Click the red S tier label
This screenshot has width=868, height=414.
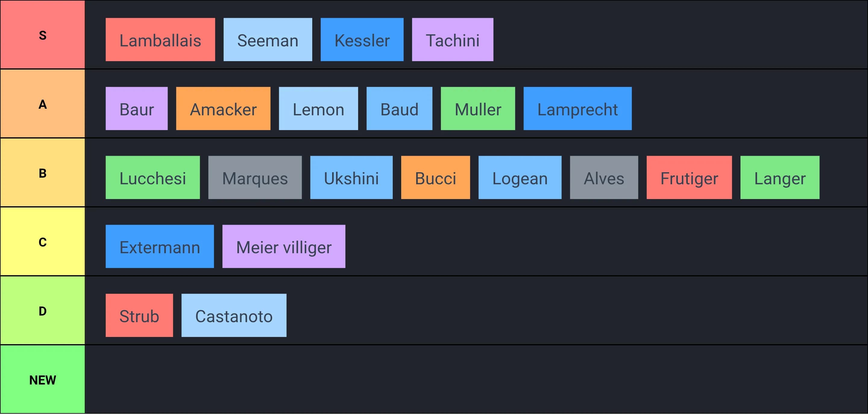point(42,35)
